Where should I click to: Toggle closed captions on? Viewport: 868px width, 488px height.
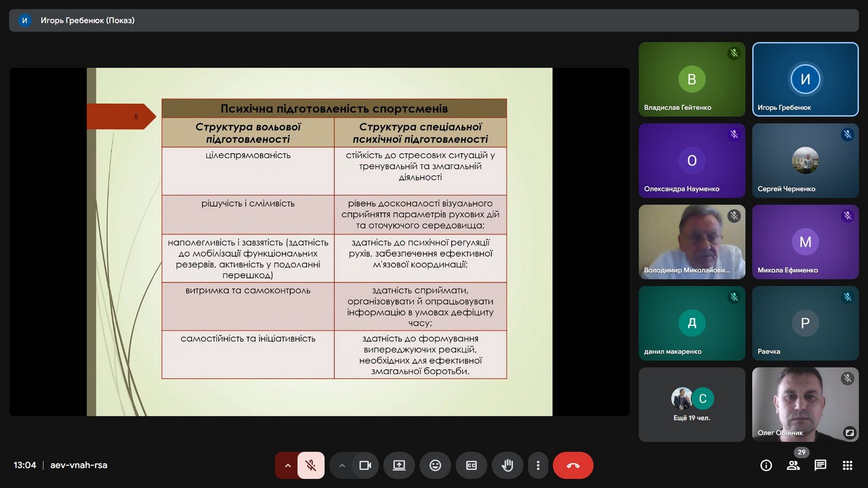coord(471,465)
